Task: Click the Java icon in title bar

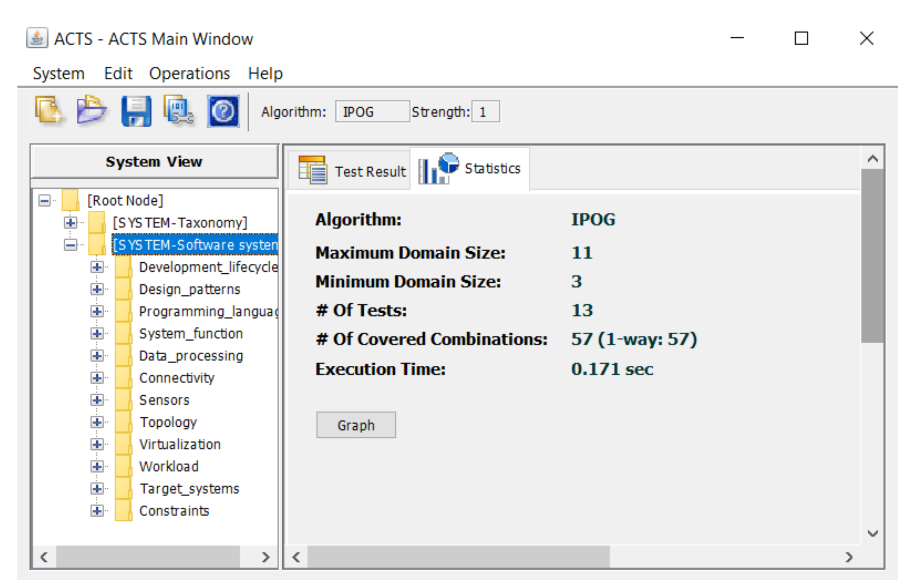Action: click(37, 38)
